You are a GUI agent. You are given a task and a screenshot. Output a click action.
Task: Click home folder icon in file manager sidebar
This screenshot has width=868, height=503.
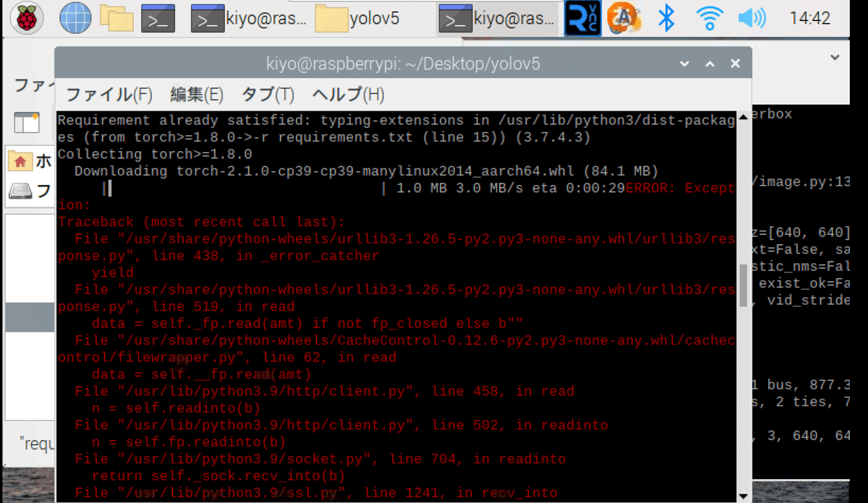click(x=20, y=161)
